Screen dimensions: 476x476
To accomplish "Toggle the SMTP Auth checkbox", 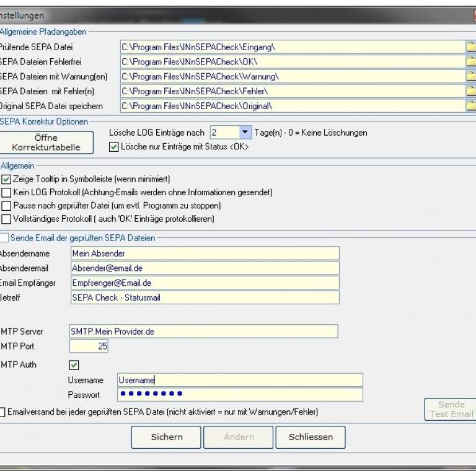I will click(x=74, y=365).
